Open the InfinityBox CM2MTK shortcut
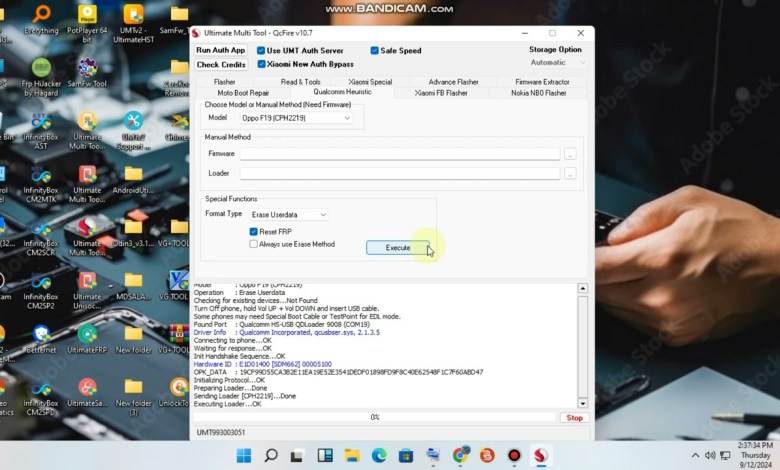780x470 pixels. click(x=41, y=184)
